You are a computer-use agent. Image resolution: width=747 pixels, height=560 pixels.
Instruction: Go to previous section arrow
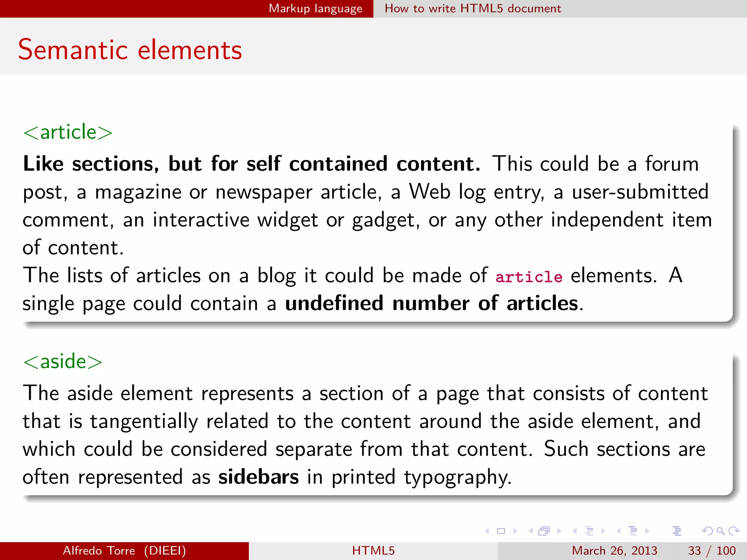(x=619, y=531)
